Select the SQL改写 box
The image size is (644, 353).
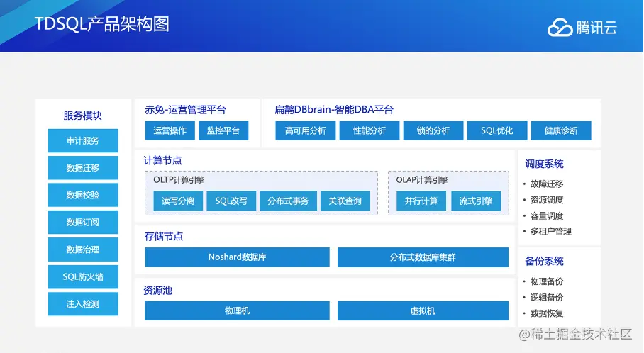[231, 201]
